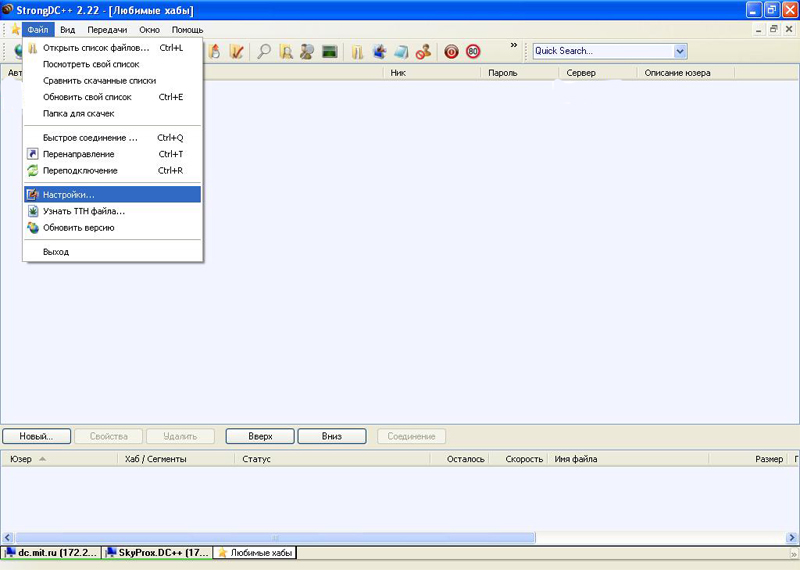This screenshot has height=570, width=800.
Task: Show hidden toolbar items via » chevron
Action: click(x=514, y=45)
